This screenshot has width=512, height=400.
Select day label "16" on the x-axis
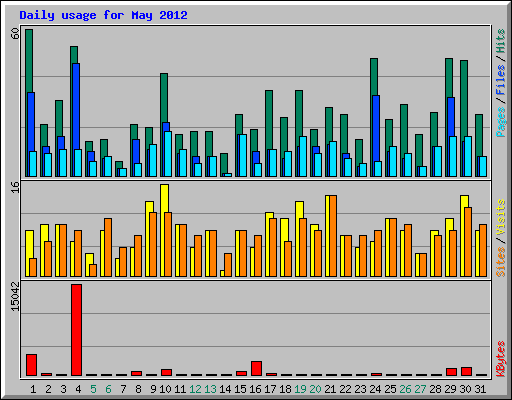pos(255,389)
